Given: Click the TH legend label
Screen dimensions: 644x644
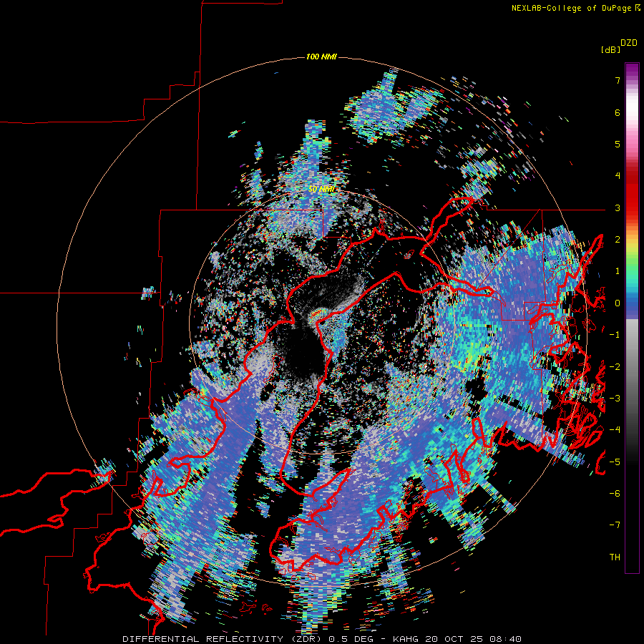Looking at the screenshot, I should [x=615, y=557].
